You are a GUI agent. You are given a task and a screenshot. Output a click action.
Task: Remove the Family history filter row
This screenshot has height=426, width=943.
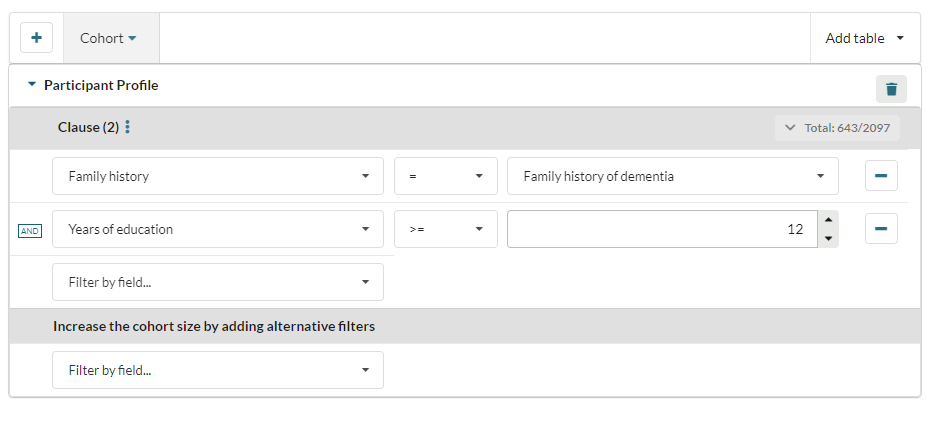881,176
